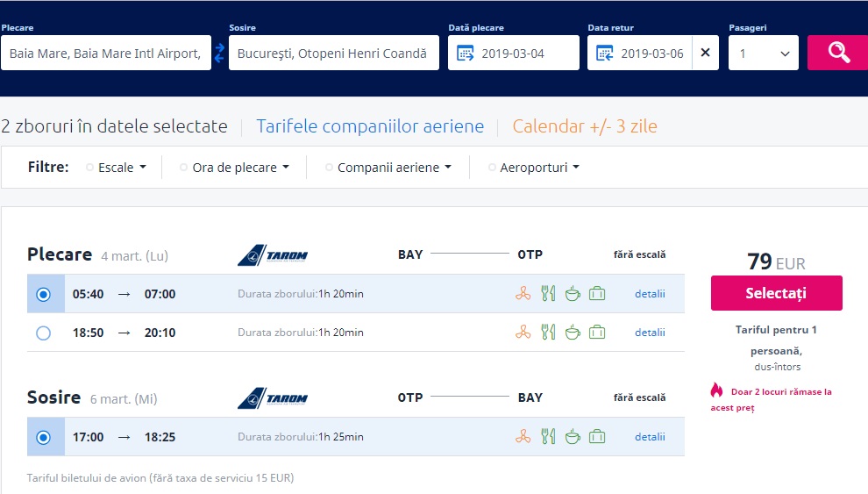Open departure date calendar icon
Viewport: 868px width, 494px height.
(x=466, y=54)
